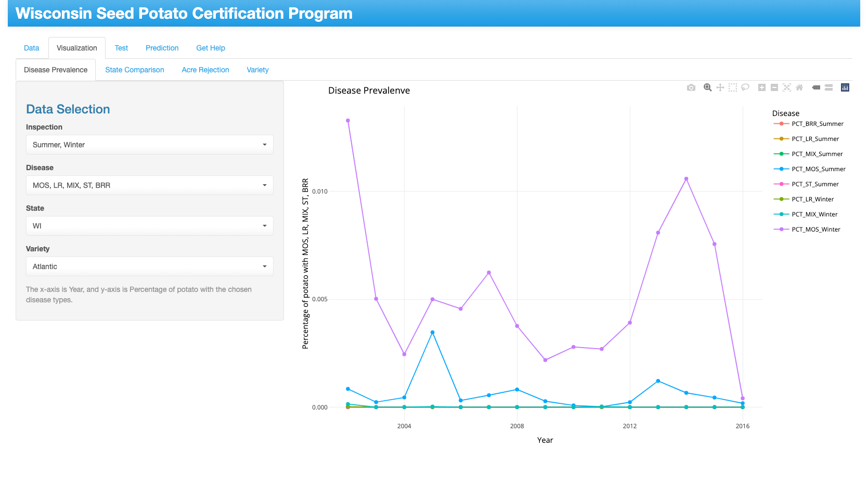Click the helper text about x-axis and y-axis
Screen dimensions: 868x499
(x=139, y=295)
